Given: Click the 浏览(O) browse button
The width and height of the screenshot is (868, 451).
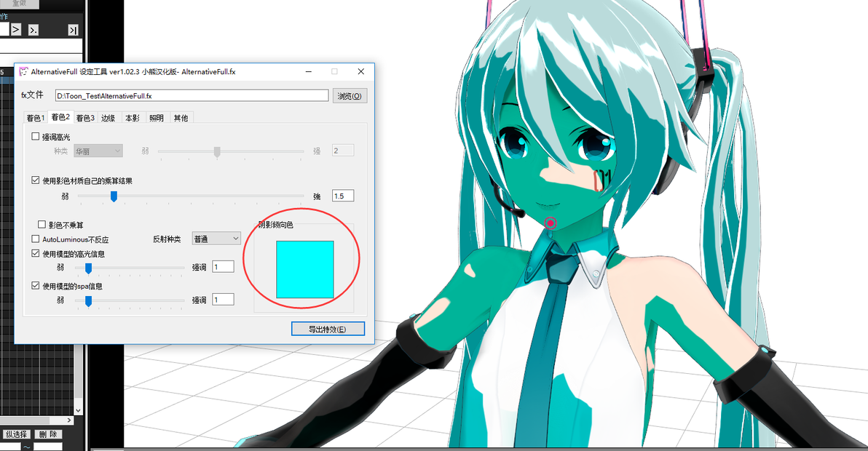Looking at the screenshot, I should 350,95.
